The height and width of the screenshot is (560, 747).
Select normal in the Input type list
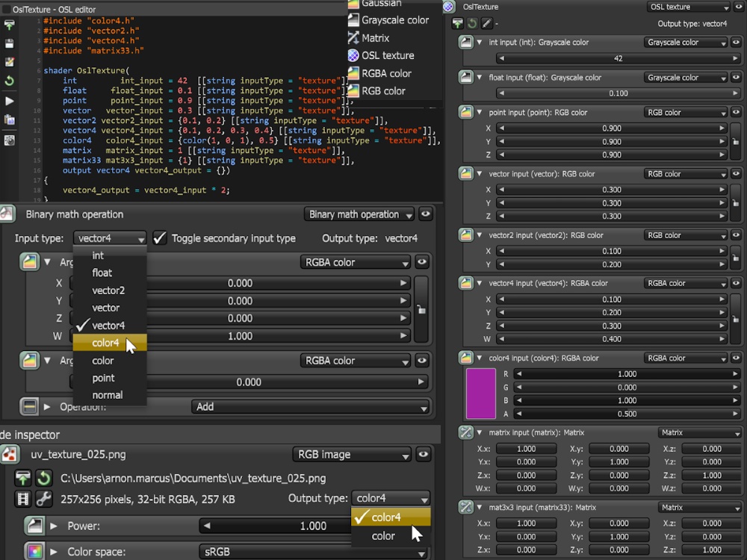(110, 395)
